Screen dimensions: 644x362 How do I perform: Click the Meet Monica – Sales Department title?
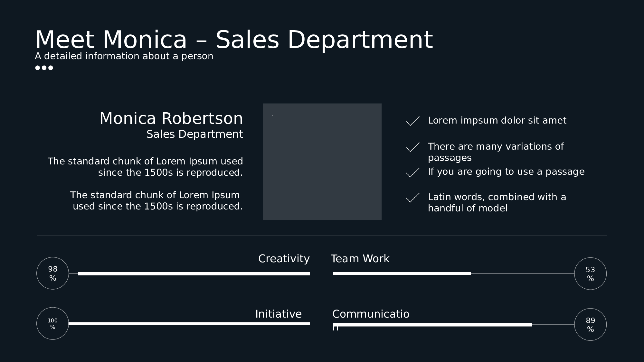tap(234, 40)
